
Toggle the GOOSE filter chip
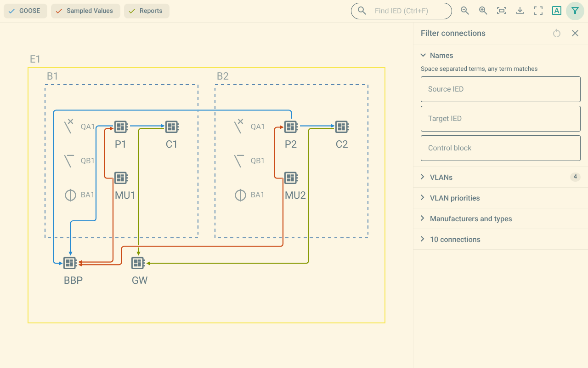click(25, 11)
